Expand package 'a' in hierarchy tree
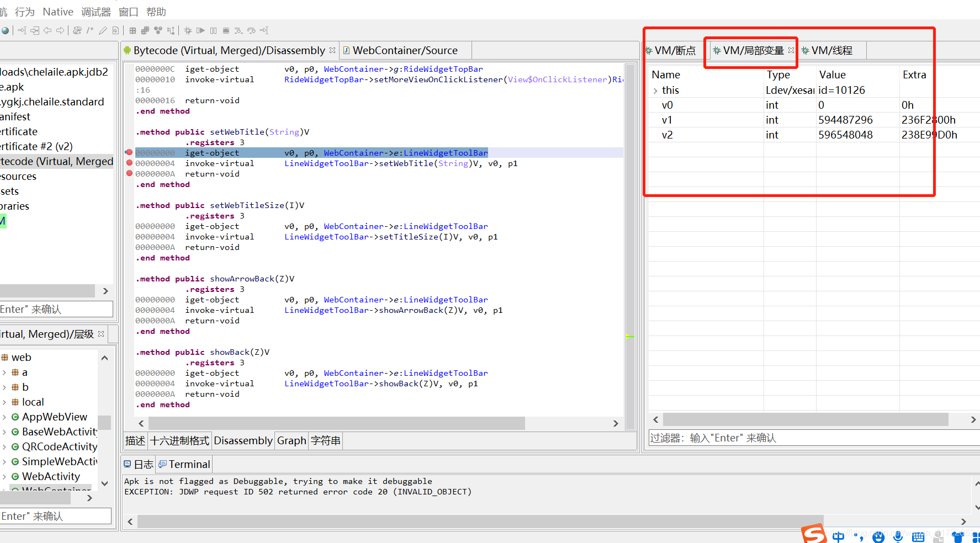980x543 pixels. coord(4,372)
